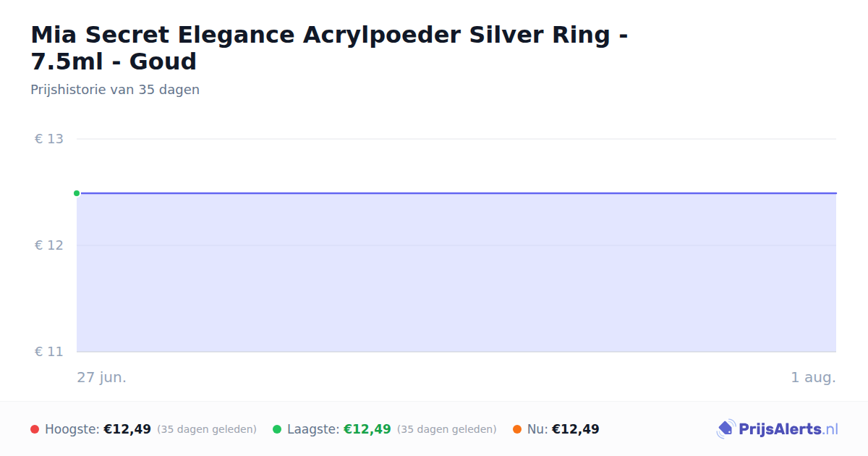Click the 27 jun. date label

pyautogui.click(x=102, y=378)
